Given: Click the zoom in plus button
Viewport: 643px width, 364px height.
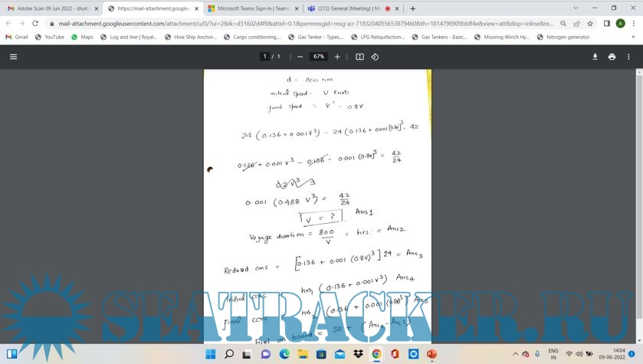Looking at the screenshot, I should [x=337, y=57].
